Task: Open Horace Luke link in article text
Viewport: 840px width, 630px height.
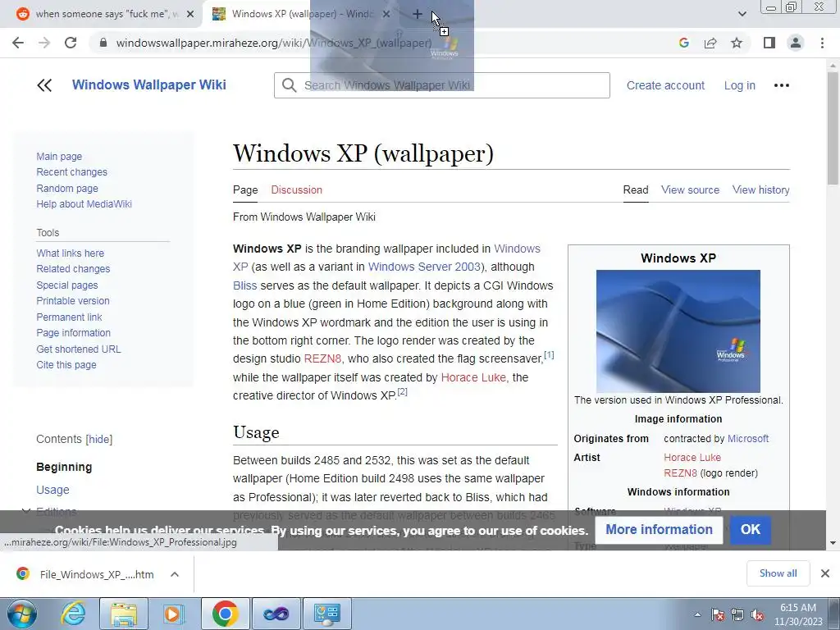Action: (473, 377)
